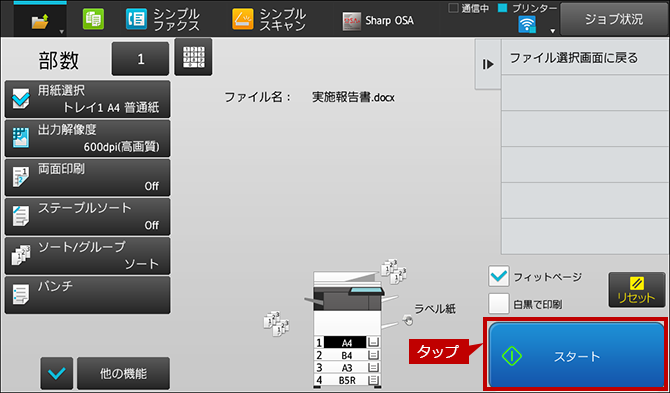Expand the dropdown arrow beside the network icon
The height and width of the screenshot is (393, 670).
(x=552, y=31)
